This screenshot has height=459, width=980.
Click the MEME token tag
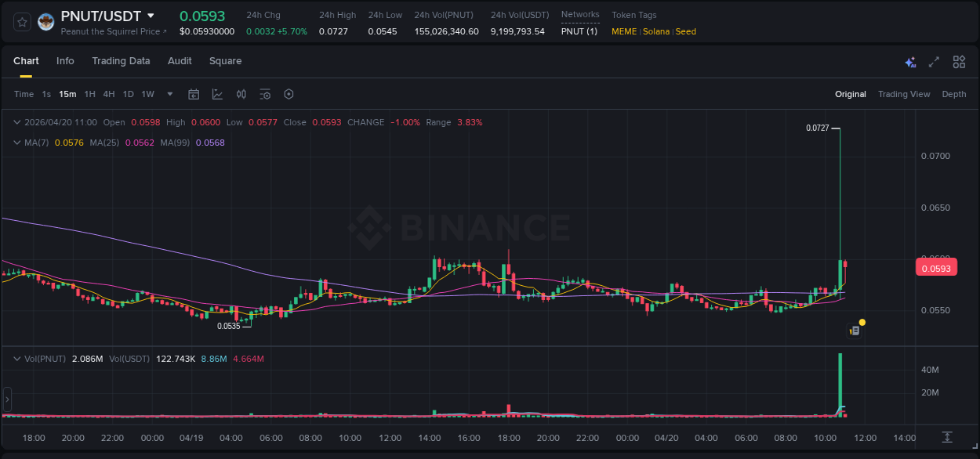click(623, 31)
